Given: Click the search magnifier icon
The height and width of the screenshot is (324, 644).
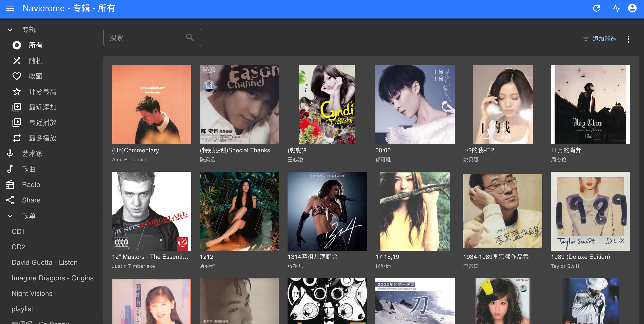Looking at the screenshot, I should pos(190,37).
